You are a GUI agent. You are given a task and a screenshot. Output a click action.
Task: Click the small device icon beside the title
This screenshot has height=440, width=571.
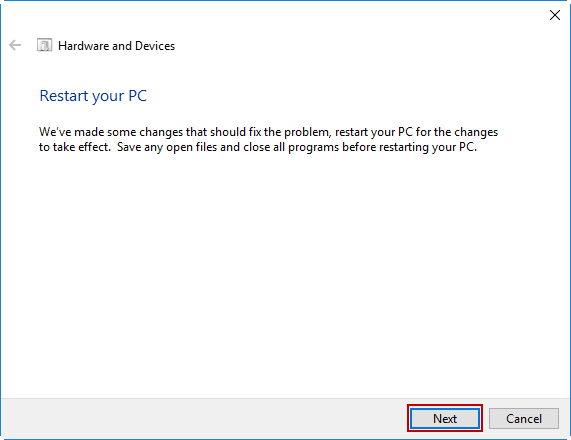[x=44, y=46]
